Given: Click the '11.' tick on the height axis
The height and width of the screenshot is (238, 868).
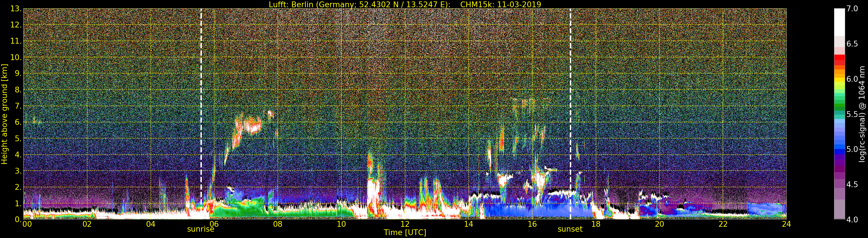Looking at the screenshot, I should point(16,41).
